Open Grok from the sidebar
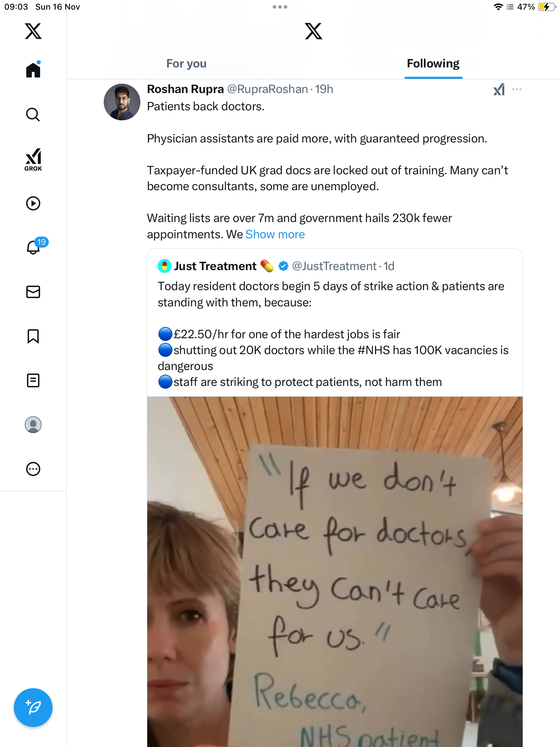The image size is (560, 747). tap(33, 159)
